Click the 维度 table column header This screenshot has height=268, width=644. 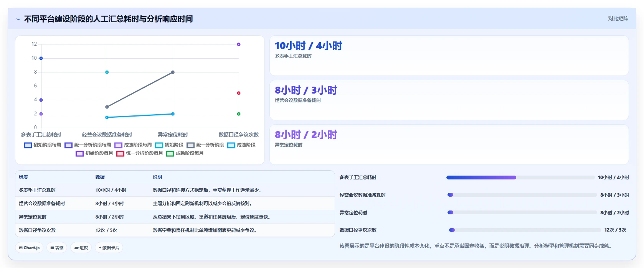coord(23,177)
